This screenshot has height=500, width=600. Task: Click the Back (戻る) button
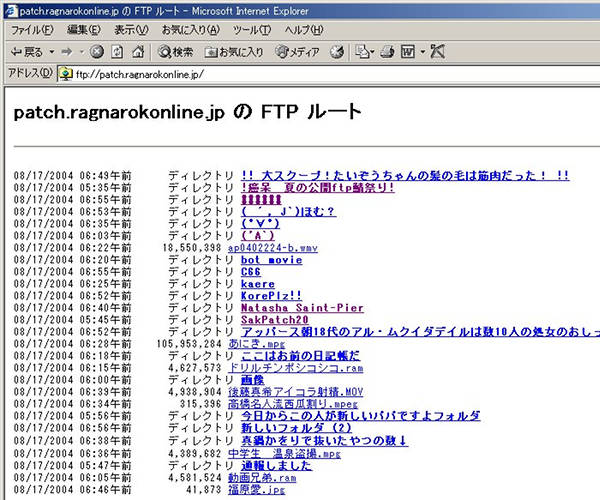(28, 51)
